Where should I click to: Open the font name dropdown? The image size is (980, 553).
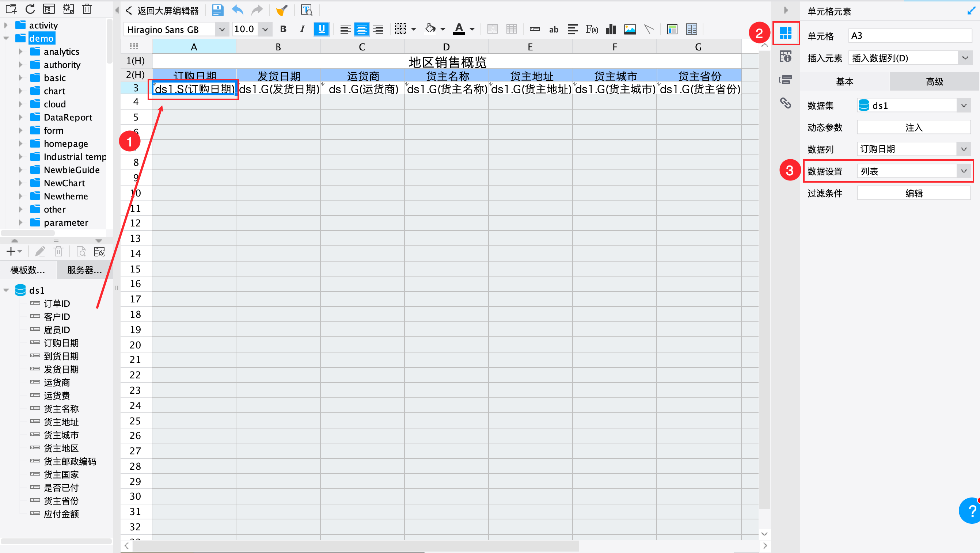pos(222,29)
